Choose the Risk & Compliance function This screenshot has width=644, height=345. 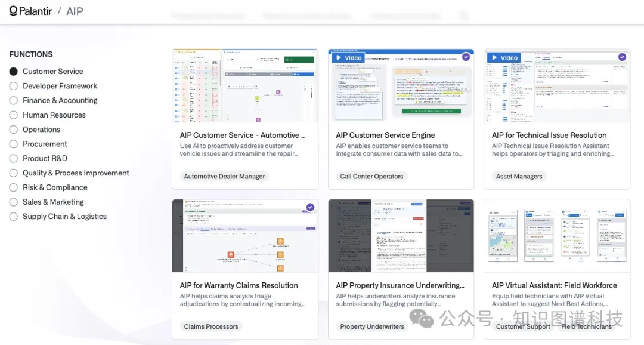click(x=14, y=187)
